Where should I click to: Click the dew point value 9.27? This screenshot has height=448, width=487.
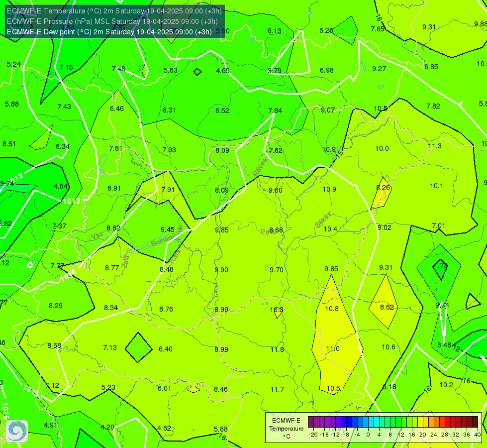click(x=379, y=69)
